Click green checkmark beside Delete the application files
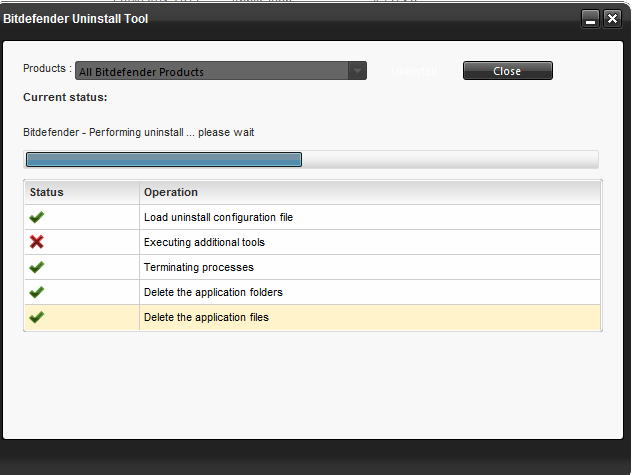Screen dimensions: 633x475 coord(36,317)
